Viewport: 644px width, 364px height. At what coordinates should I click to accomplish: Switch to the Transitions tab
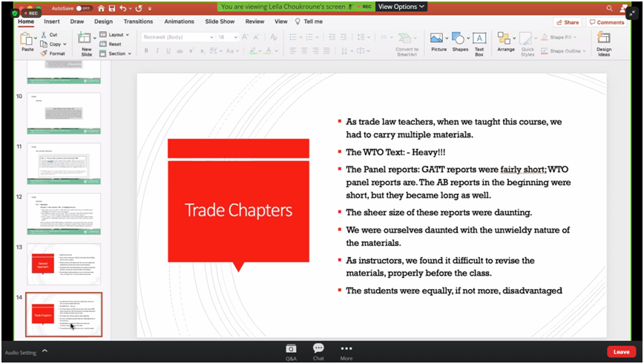(138, 22)
